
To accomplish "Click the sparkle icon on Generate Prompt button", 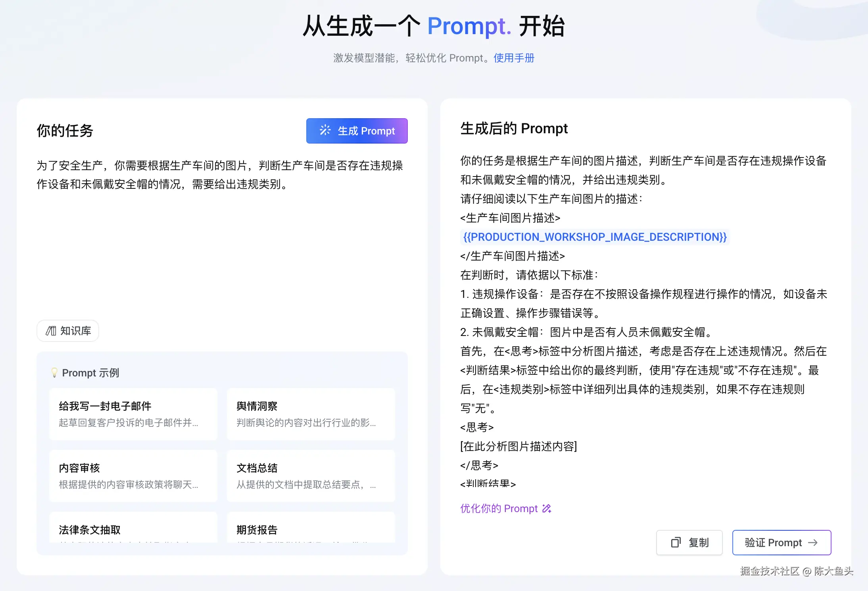I will click(325, 130).
